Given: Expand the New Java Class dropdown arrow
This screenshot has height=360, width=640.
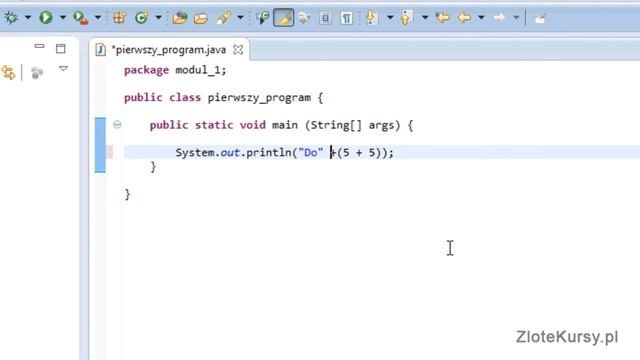Looking at the screenshot, I should pyautogui.click(x=158, y=18).
